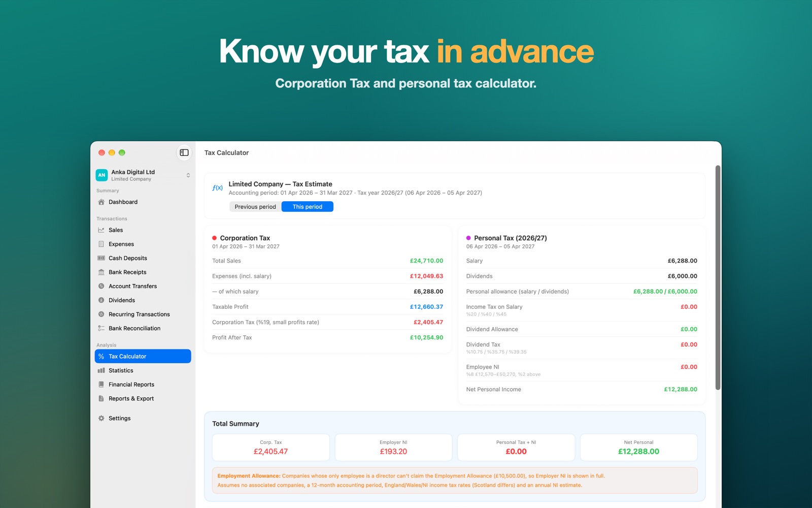Open the Sales section

143,230
